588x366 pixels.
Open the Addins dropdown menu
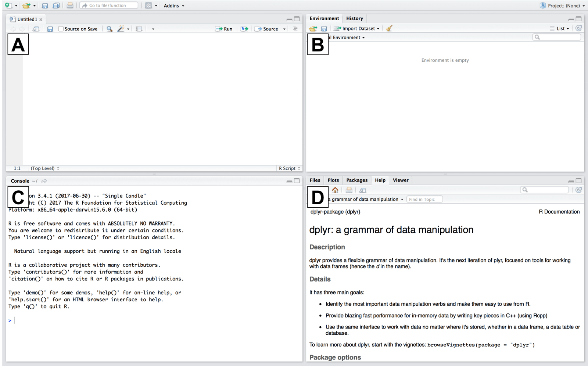click(x=174, y=6)
